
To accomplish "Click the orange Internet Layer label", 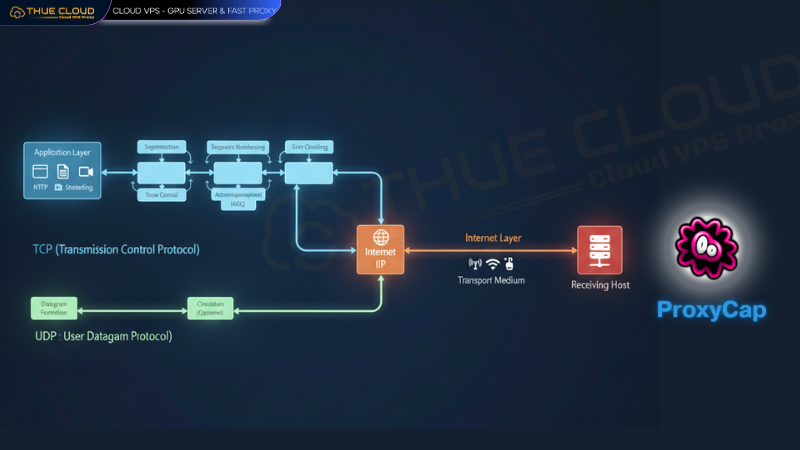I will pos(495,238).
